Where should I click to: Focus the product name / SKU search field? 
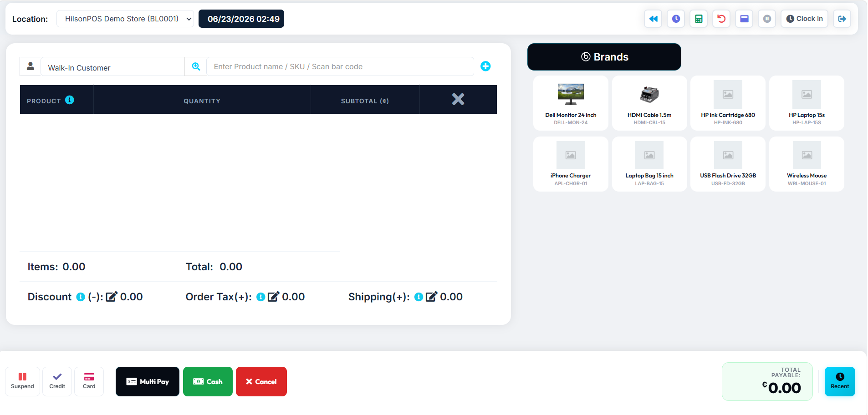click(340, 66)
